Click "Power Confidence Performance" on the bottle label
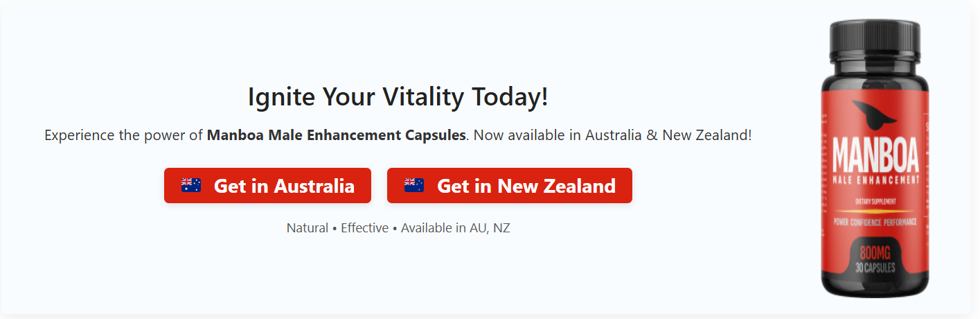Viewport: 980px width, 319px height. [875, 222]
